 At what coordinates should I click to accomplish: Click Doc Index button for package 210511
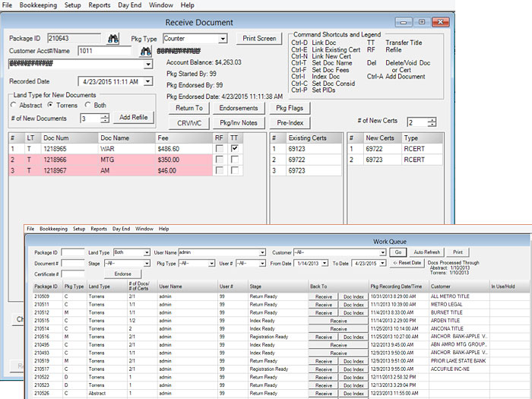click(353, 305)
